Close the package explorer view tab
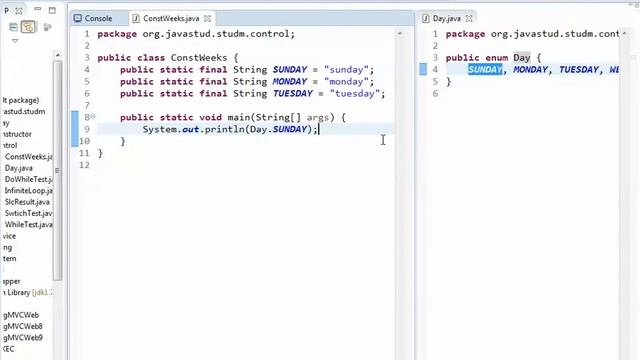 click(18, 11)
